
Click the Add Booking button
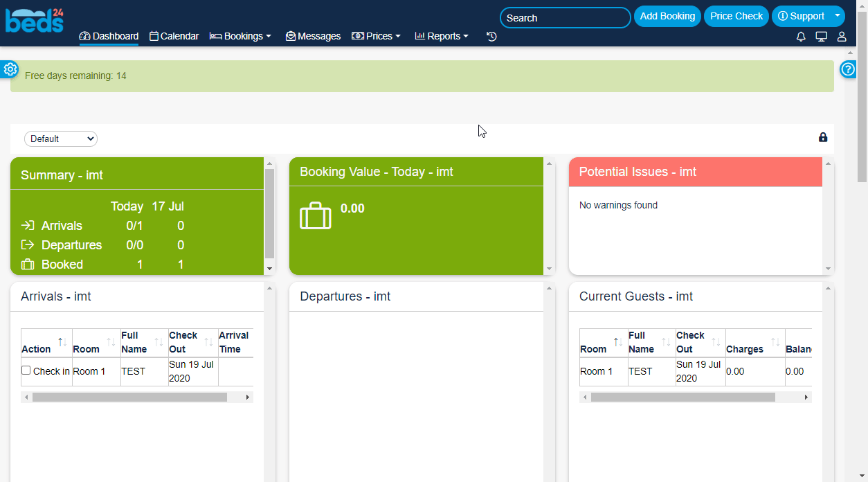pyautogui.click(x=667, y=16)
